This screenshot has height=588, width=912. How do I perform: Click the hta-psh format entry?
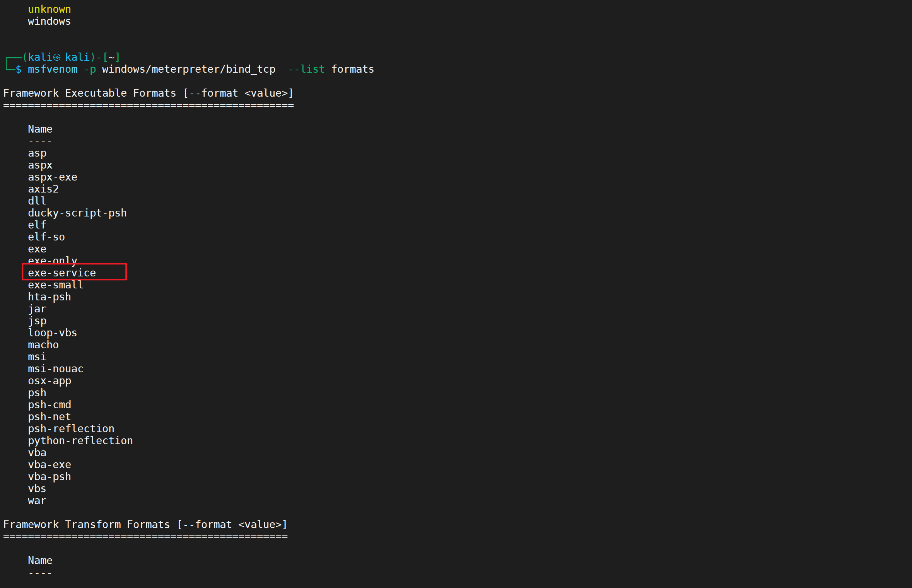50,297
